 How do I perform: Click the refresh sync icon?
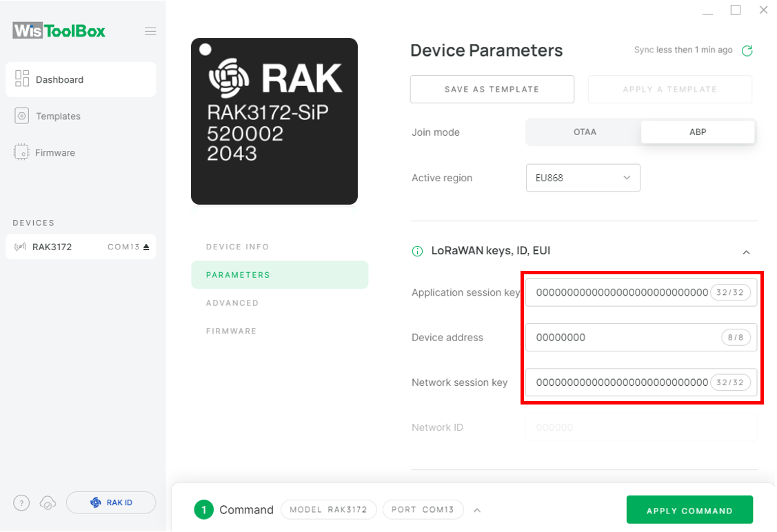pyautogui.click(x=747, y=50)
